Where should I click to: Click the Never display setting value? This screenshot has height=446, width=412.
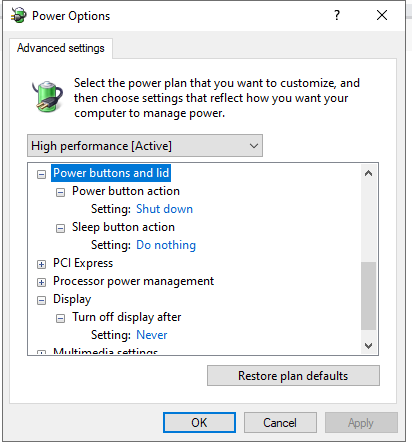tap(152, 335)
